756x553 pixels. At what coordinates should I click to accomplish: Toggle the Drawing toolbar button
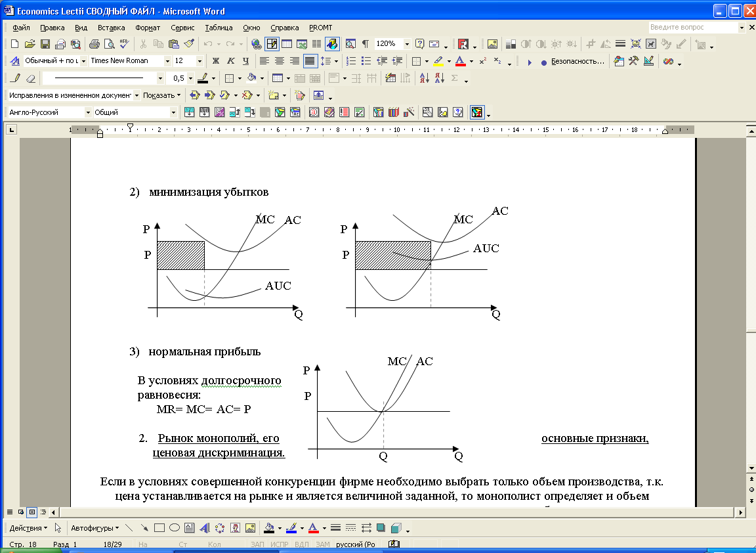[332, 45]
